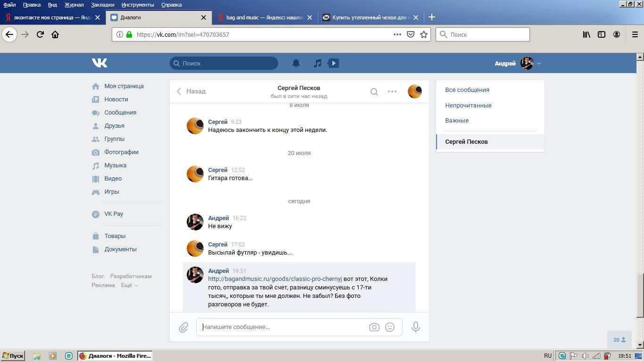Image resolution: width=644 pixels, height=362 pixels.
Task: Click the Напишите сообщение input field
Action: point(283,327)
